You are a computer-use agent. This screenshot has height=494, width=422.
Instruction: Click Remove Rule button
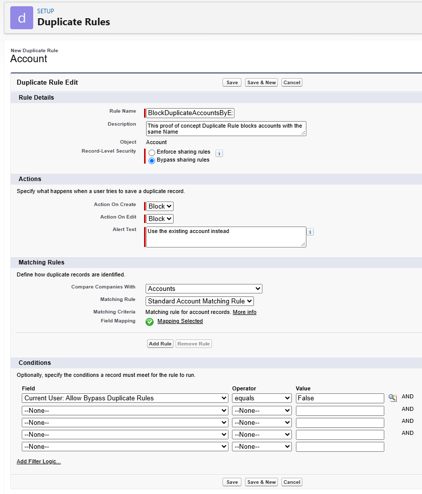(x=194, y=344)
